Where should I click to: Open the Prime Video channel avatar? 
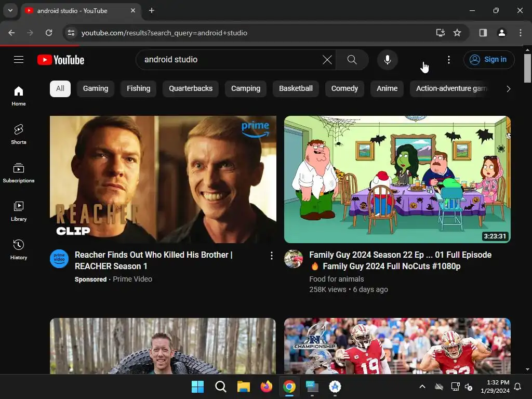(59, 259)
